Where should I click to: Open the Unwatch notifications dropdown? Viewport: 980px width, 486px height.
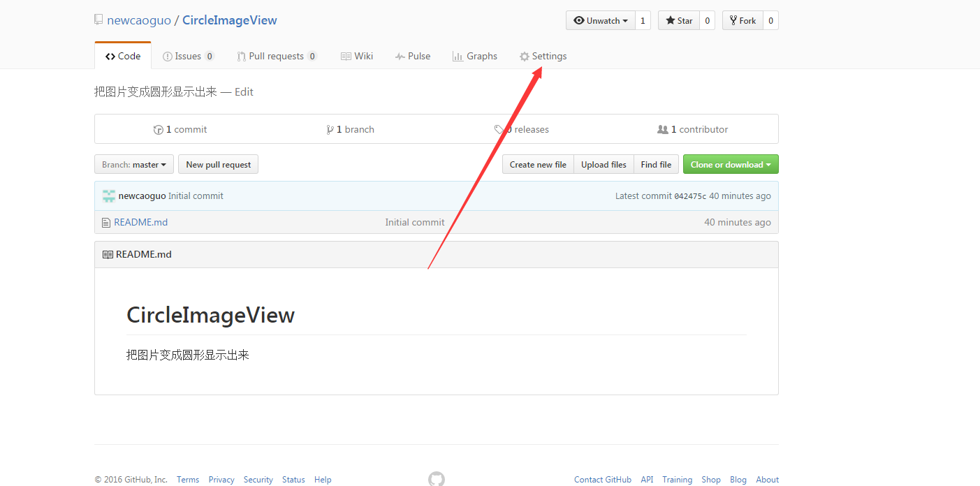tap(601, 21)
